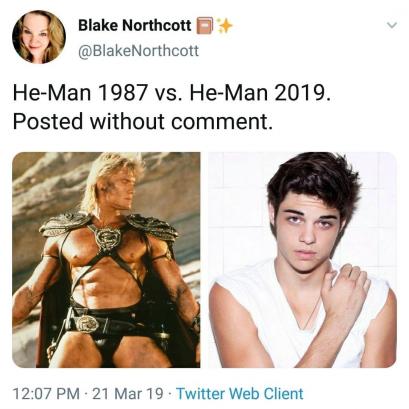
Task: Click the notebook emoji beside the name
Action: (x=205, y=26)
